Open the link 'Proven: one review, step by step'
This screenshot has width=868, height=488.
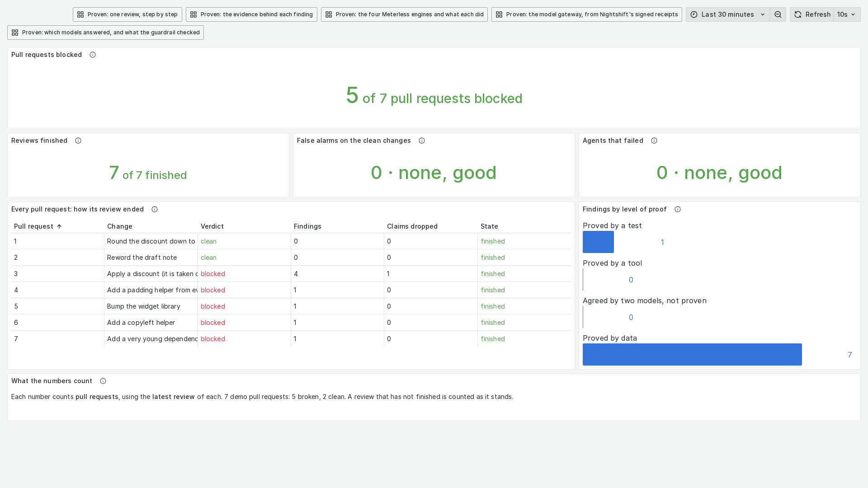[127, 14]
